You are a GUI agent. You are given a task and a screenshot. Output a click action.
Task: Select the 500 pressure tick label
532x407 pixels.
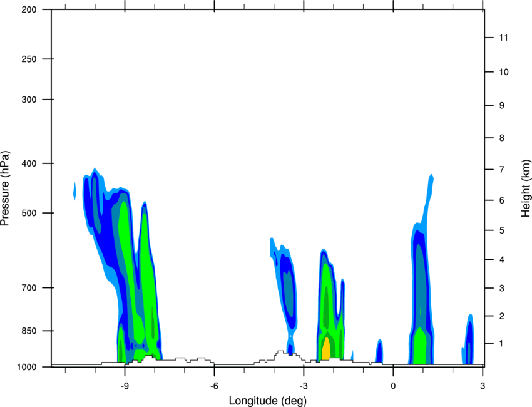point(29,213)
